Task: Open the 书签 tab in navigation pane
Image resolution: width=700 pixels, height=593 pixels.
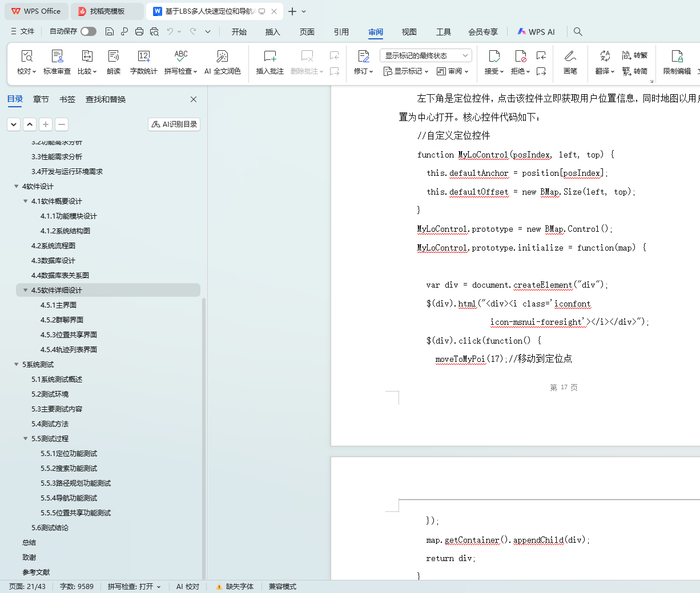Action: (67, 99)
